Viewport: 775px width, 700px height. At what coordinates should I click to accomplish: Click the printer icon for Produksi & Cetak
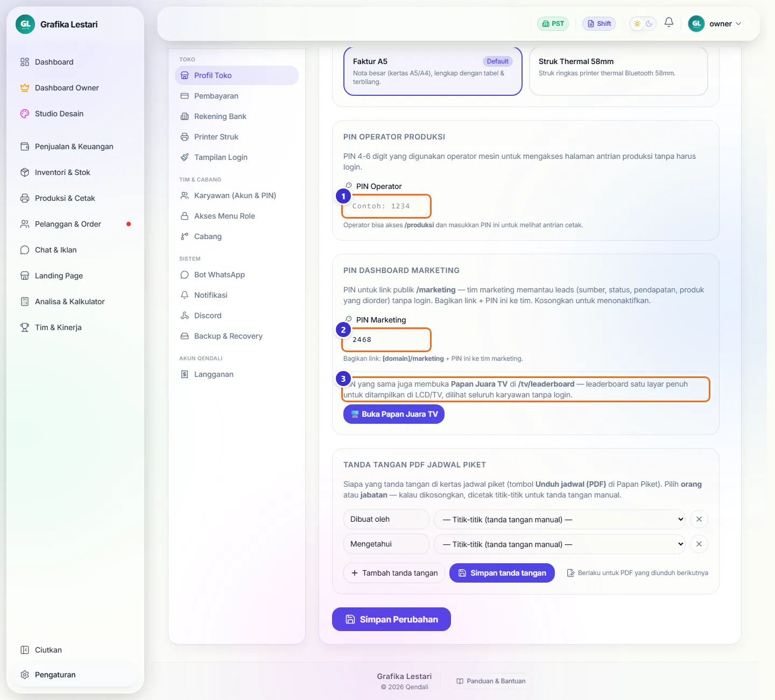coord(25,198)
